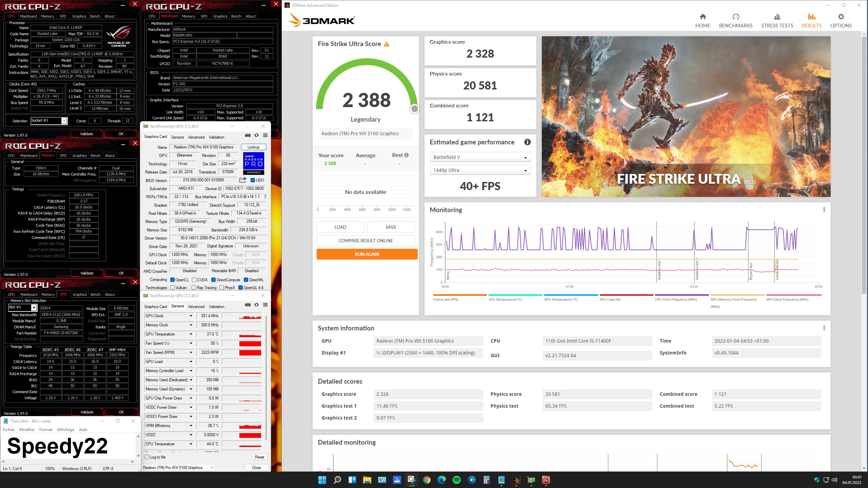Open Socket #1 selection dropdown in CPU-Z
The width and height of the screenshot is (868, 488).
[x=49, y=121]
